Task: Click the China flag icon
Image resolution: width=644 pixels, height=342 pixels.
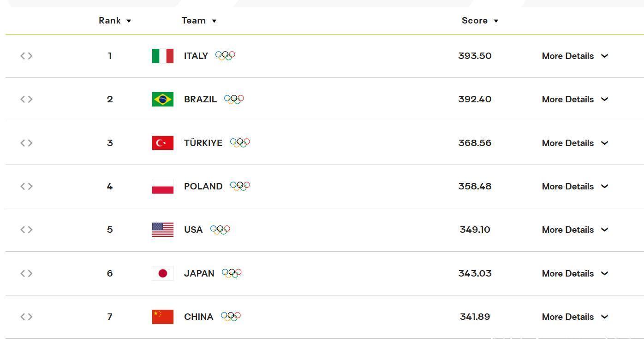Action: (x=162, y=317)
